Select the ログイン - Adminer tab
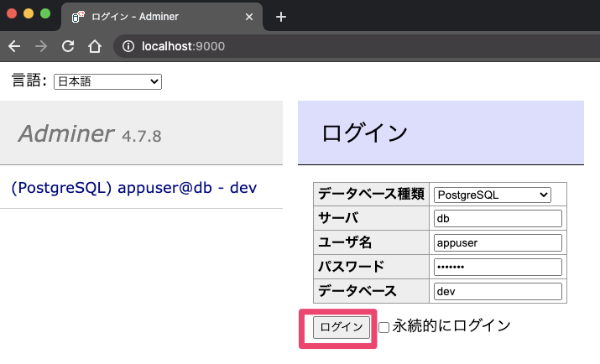This screenshot has width=600, height=364. click(162, 17)
